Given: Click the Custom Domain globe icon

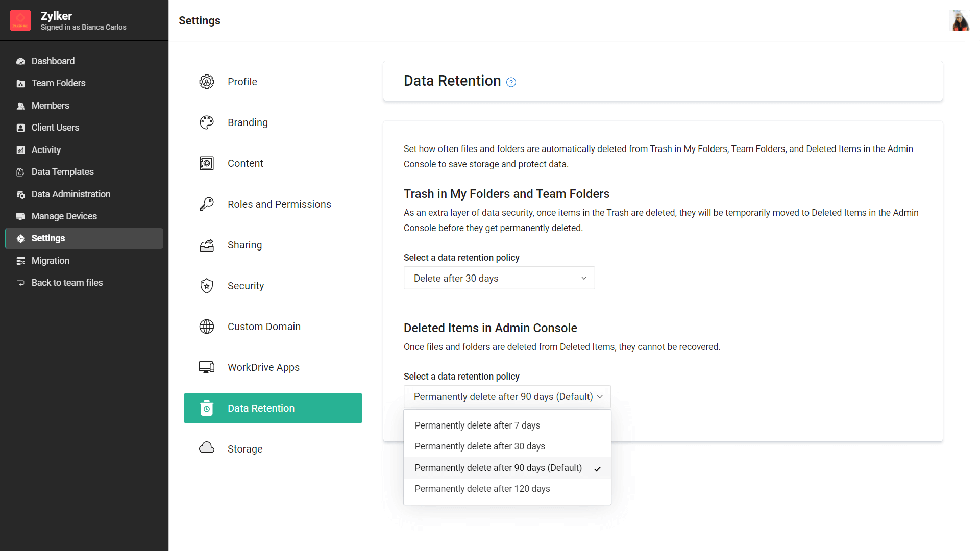Looking at the screenshot, I should click(x=207, y=327).
